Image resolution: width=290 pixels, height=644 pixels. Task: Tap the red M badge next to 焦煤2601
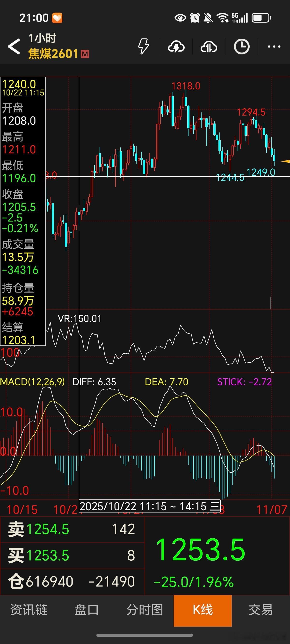pyautogui.click(x=85, y=54)
